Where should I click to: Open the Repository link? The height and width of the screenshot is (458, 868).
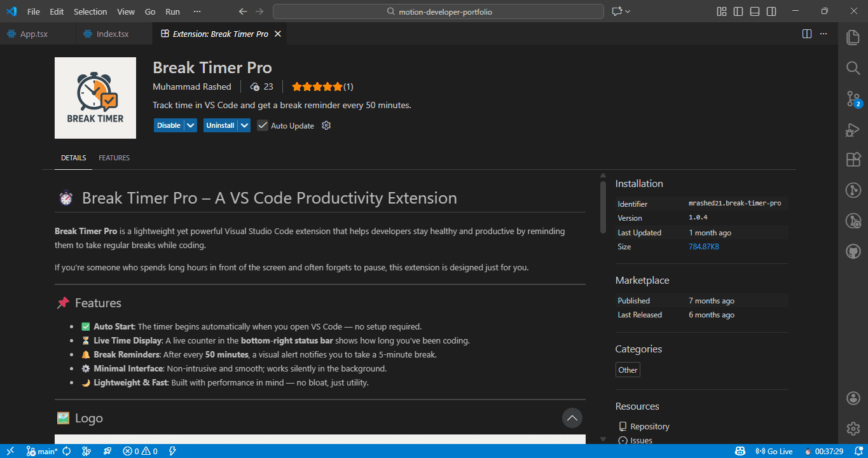tap(649, 426)
